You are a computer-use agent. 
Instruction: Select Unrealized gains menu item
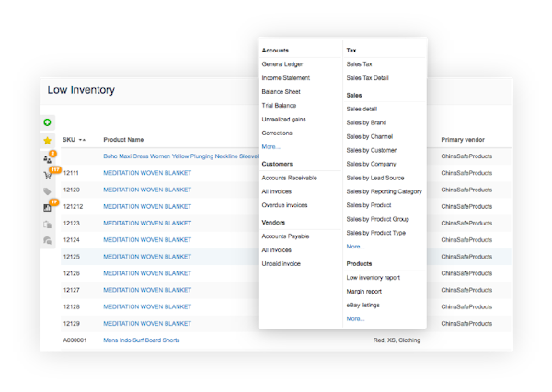pos(283,119)
